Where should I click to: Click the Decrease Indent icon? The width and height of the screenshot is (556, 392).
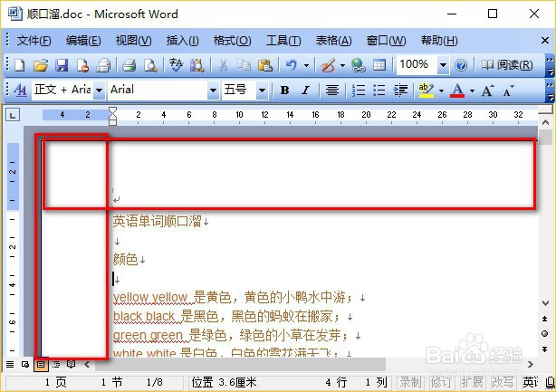tap(400, 91)
